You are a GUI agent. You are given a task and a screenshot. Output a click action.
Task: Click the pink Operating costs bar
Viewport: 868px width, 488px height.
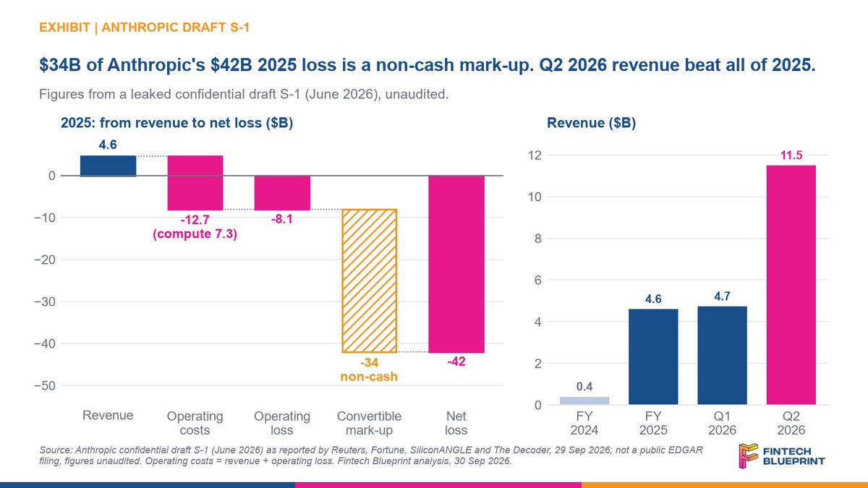[x=195, y=182]
